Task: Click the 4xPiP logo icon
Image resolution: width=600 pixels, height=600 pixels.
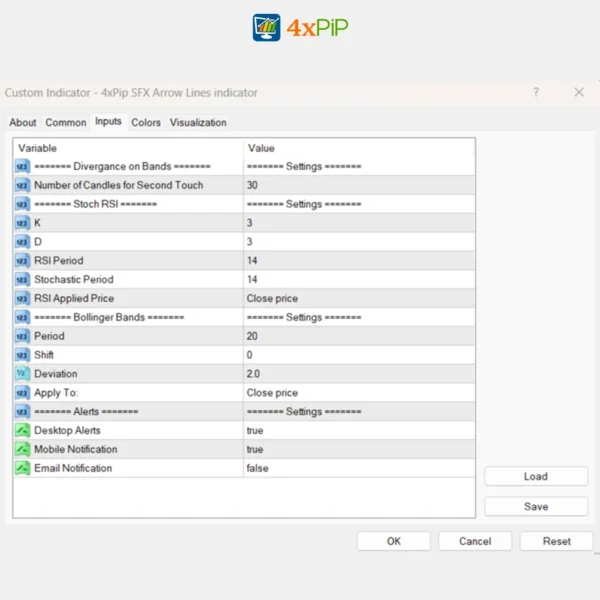Action: pos(267,27)
